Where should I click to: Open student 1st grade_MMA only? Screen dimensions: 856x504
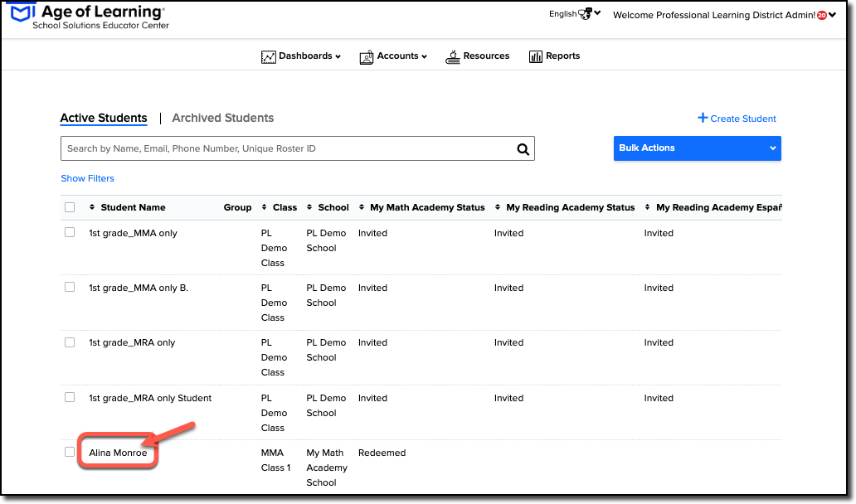[x=134, y=234]
